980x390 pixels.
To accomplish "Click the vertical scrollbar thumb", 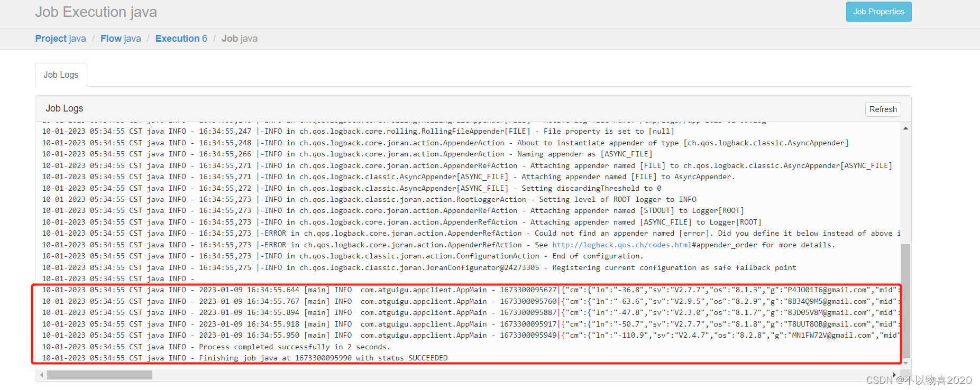I will click(905, 301).
